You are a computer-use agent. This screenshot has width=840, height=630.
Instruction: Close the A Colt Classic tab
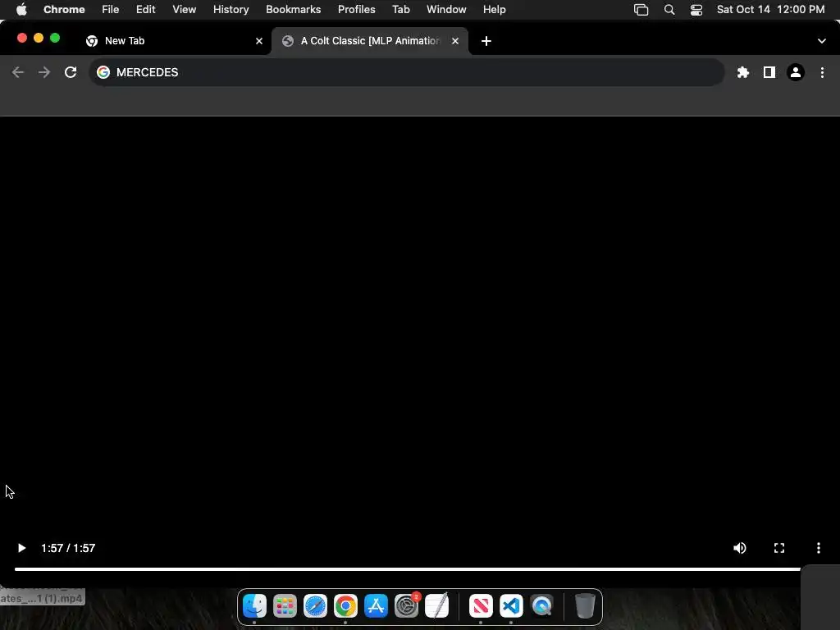454,41
